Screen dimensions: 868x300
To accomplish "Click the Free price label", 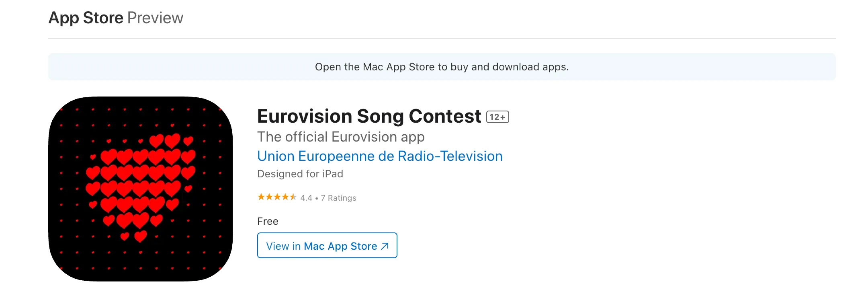I will (x=268, y=221).
